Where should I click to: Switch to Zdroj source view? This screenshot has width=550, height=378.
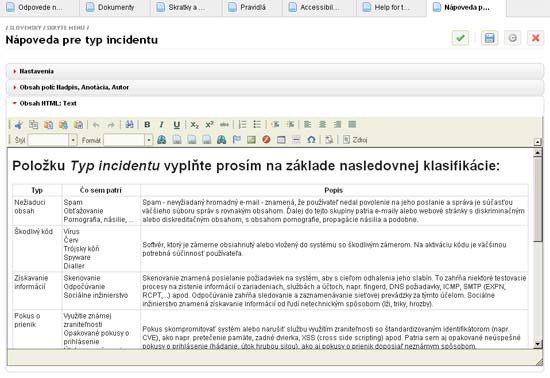click(355, 140)
